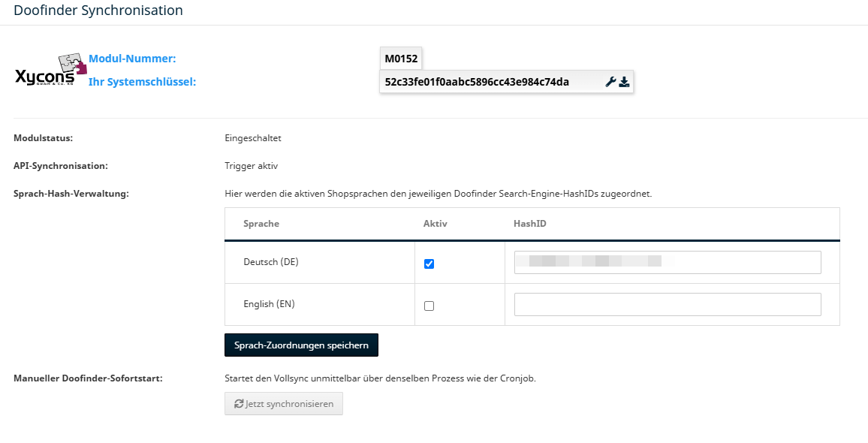
Task: Click Sprach-Zuordnungen speichern button
Action: (301, 345)
